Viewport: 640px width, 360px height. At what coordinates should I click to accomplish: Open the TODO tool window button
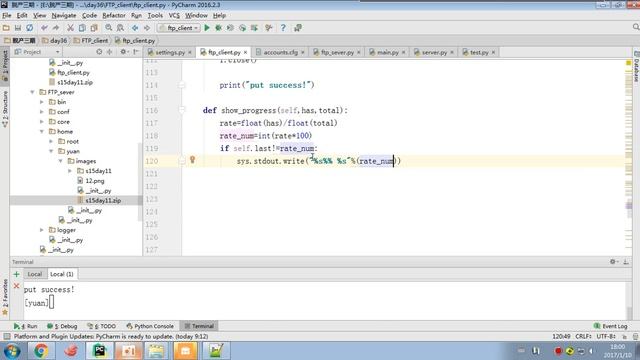coord(102,326)
